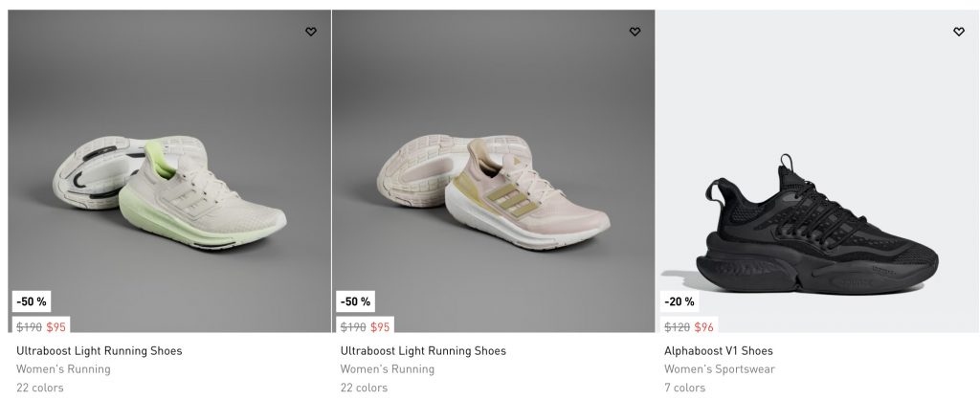Add the green-soled Ultraboost Light to wishlist
Screen dimensions: 980x400
click(311, 32)
